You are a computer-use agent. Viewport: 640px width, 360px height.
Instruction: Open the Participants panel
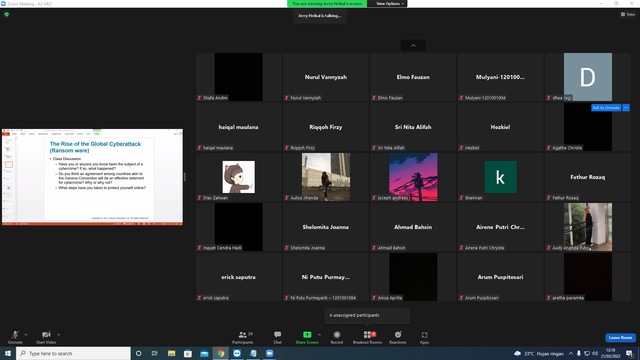[x=243, y=337]
